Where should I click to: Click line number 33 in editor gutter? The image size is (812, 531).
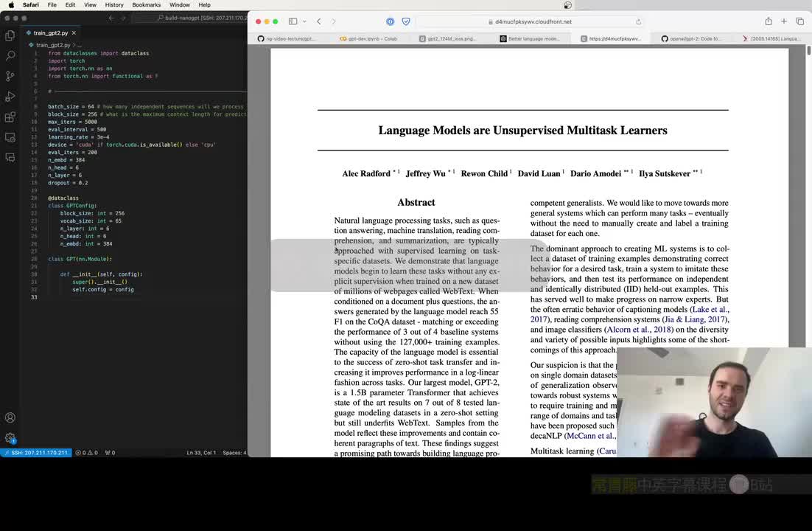click(x=34, y=297)
